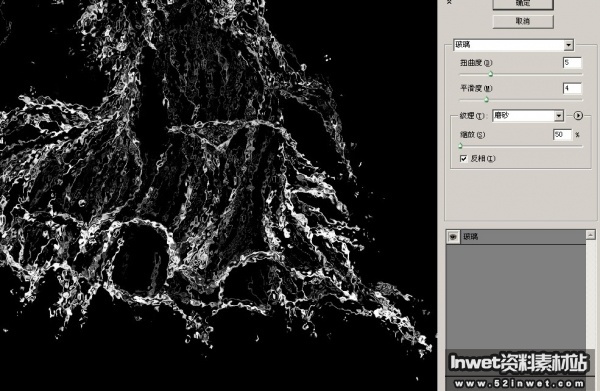Click the 缩放 slider track near its middle
Screen dimensions: 600x391
(x=521, y=146)
